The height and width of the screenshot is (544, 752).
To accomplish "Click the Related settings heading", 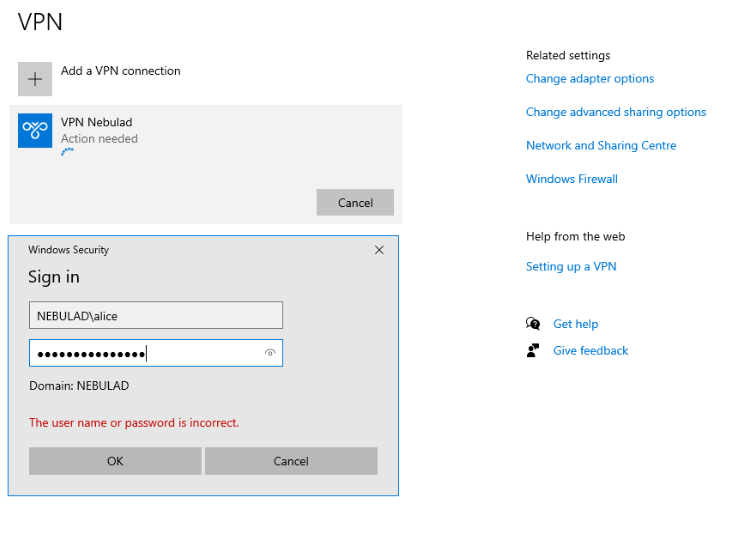I will (568, 55).
